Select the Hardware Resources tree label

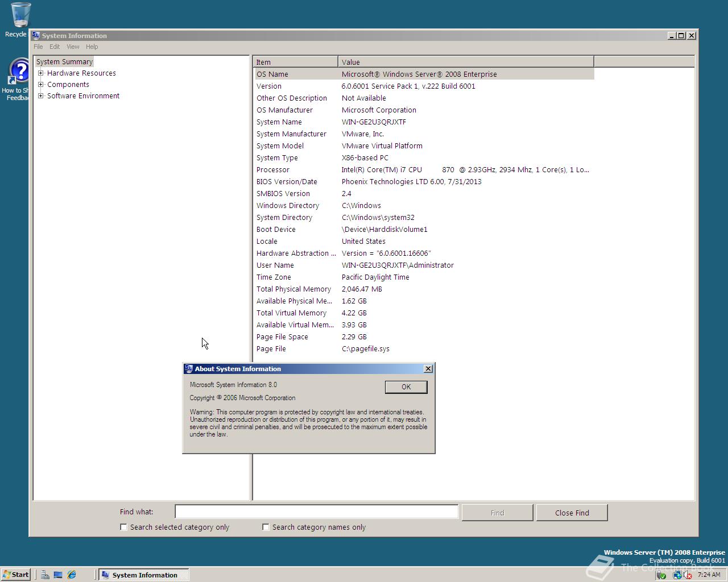click(81, 73)
